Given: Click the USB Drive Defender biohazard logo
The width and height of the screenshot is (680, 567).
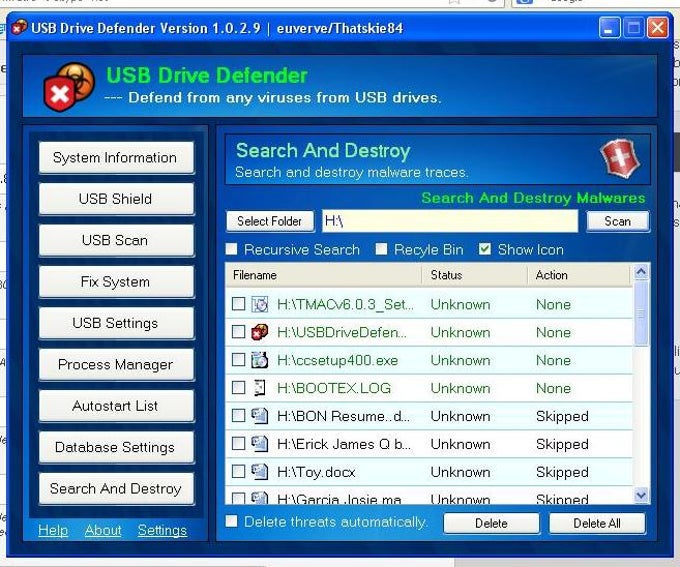Looking at the screenshot, I should 69,87.
